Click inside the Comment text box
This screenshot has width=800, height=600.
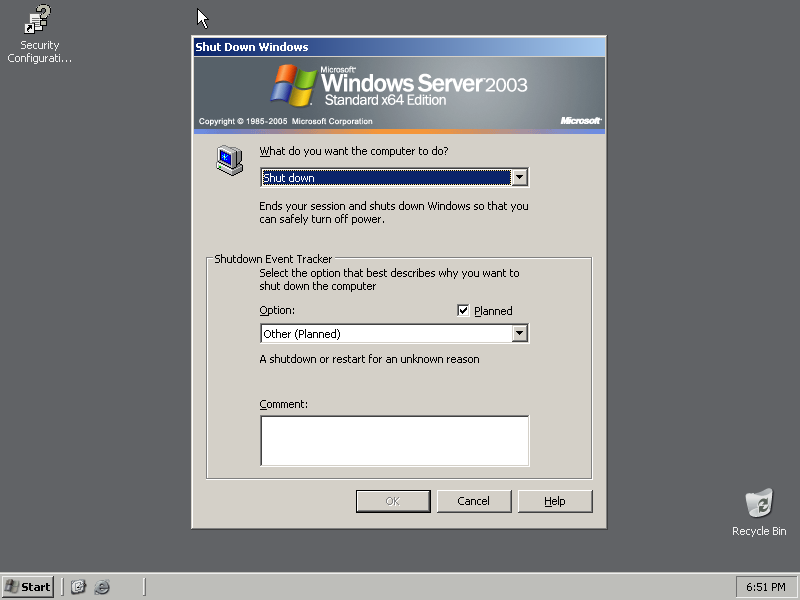tap(394, 441)
